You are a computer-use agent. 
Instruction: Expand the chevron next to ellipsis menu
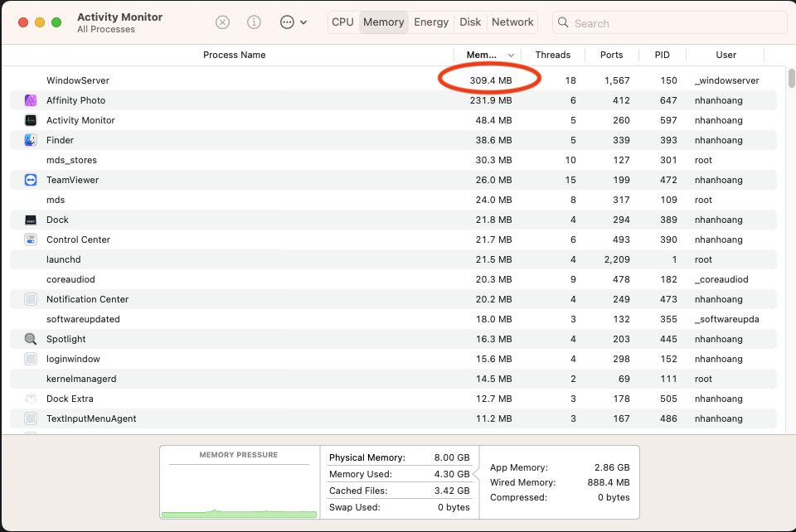(x=303, y=22)
